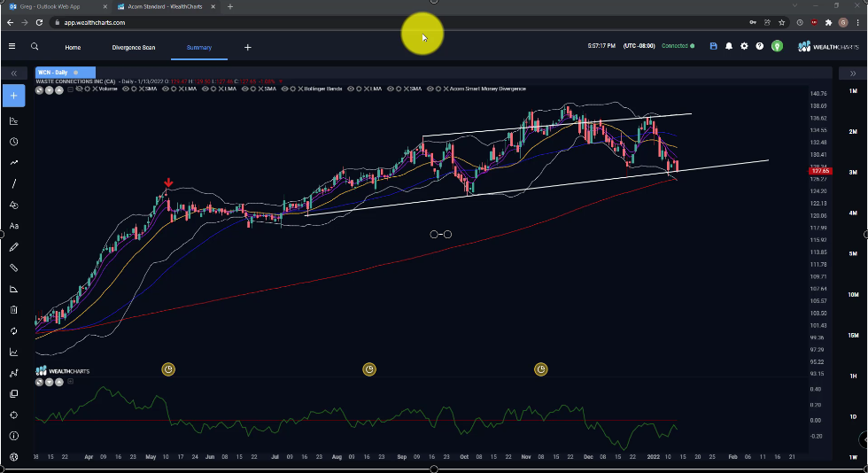Add a new workspace tab with plus
This screenshot has height=473, width=868.
point(247,48)
